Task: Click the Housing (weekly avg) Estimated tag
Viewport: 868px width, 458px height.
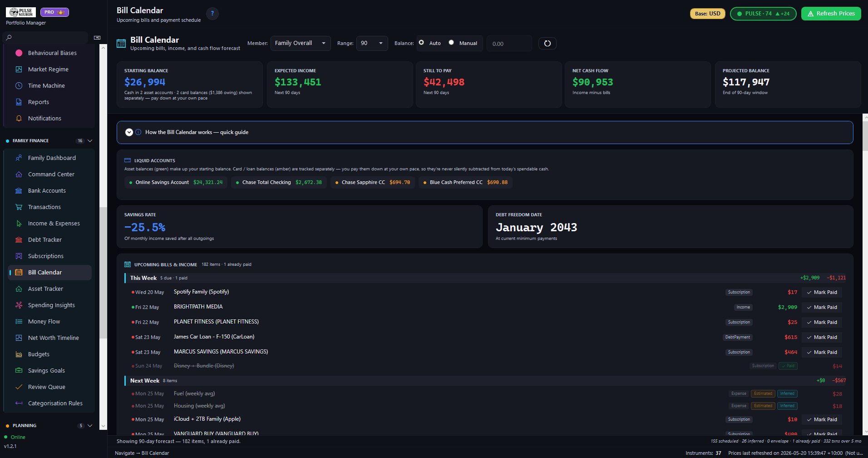Action: (763, 406)
